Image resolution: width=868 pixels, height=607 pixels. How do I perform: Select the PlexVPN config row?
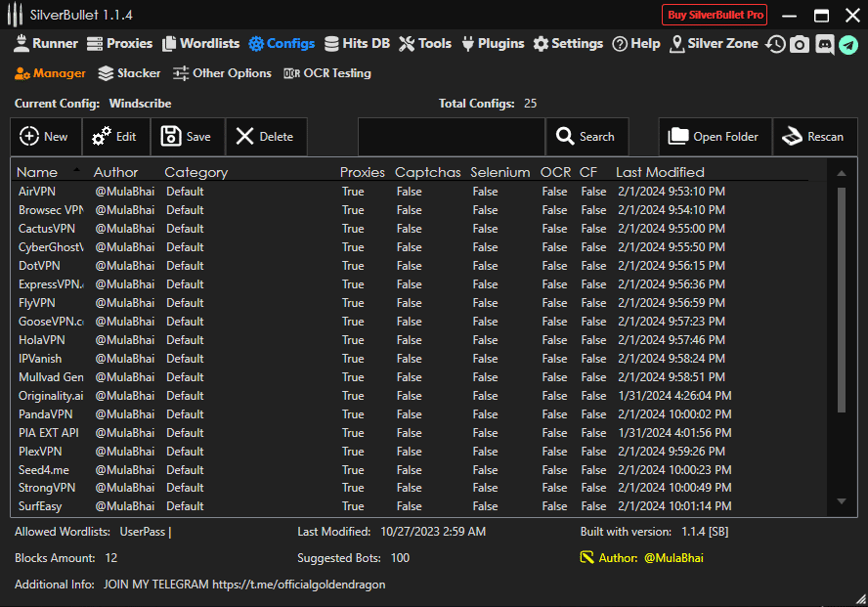[420, 452]
